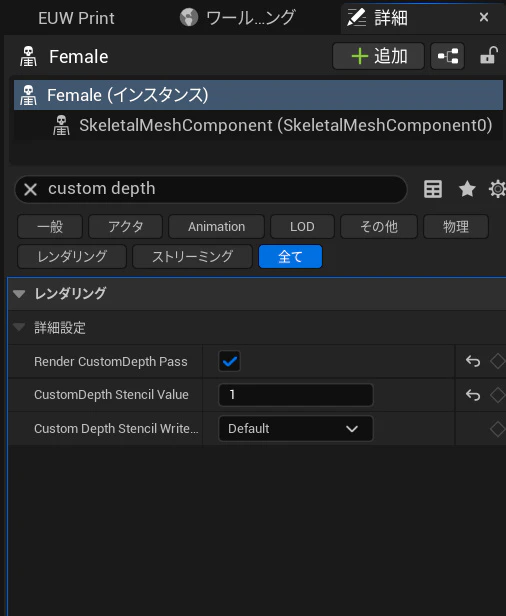
Task: Select the 全て filter toggle
Action: tap(290, 257)
